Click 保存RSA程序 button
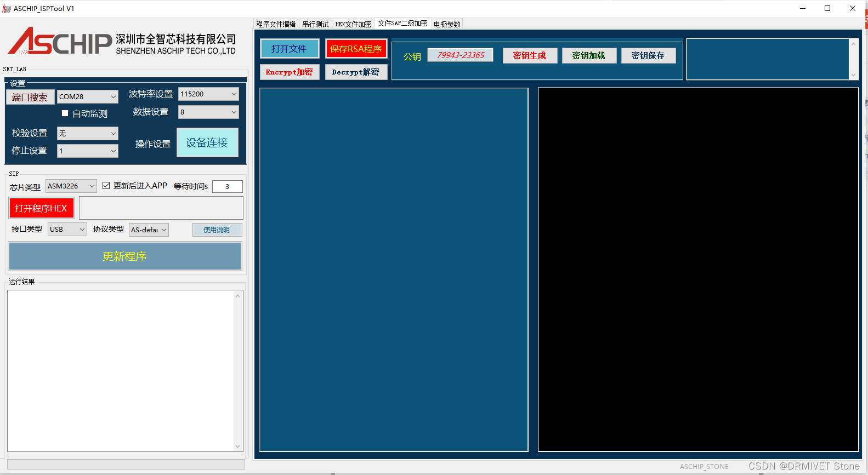This screenshot has height=475, width=868. coord(356,49)
